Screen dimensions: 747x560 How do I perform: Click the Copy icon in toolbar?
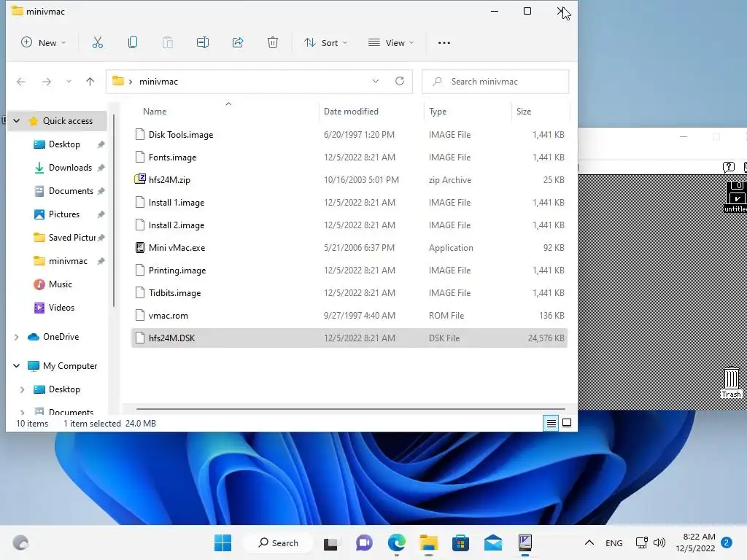(x=133, y=43)
